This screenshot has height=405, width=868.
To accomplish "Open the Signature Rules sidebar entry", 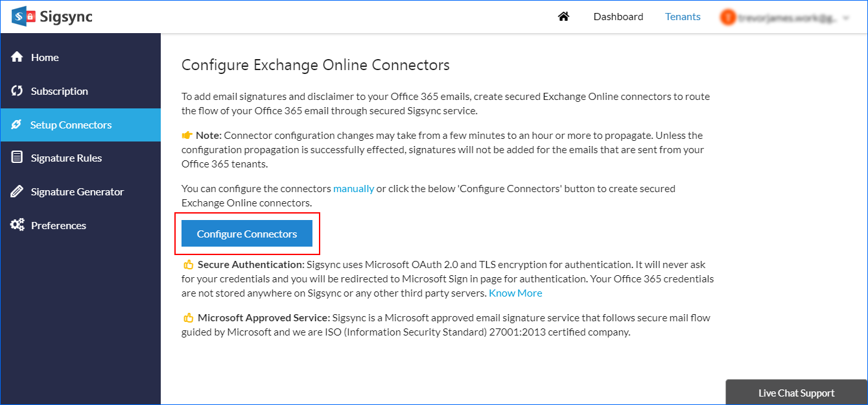I will click(66, 158).
